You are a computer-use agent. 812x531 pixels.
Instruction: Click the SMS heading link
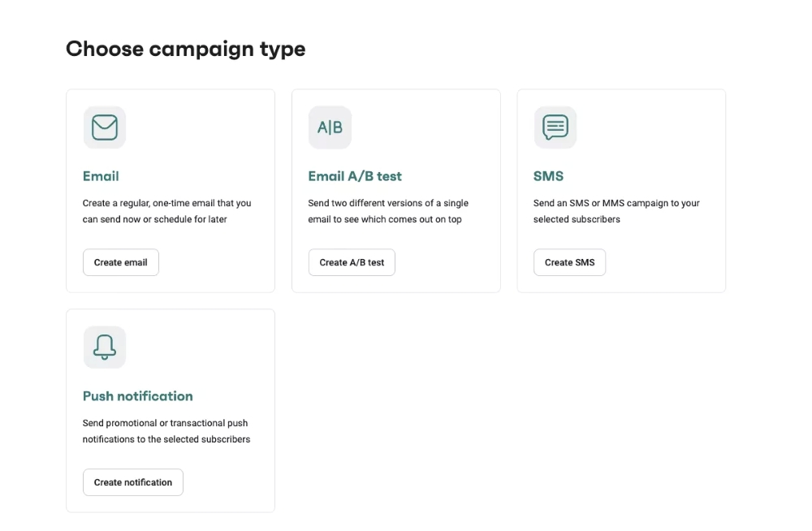(548, 175)
